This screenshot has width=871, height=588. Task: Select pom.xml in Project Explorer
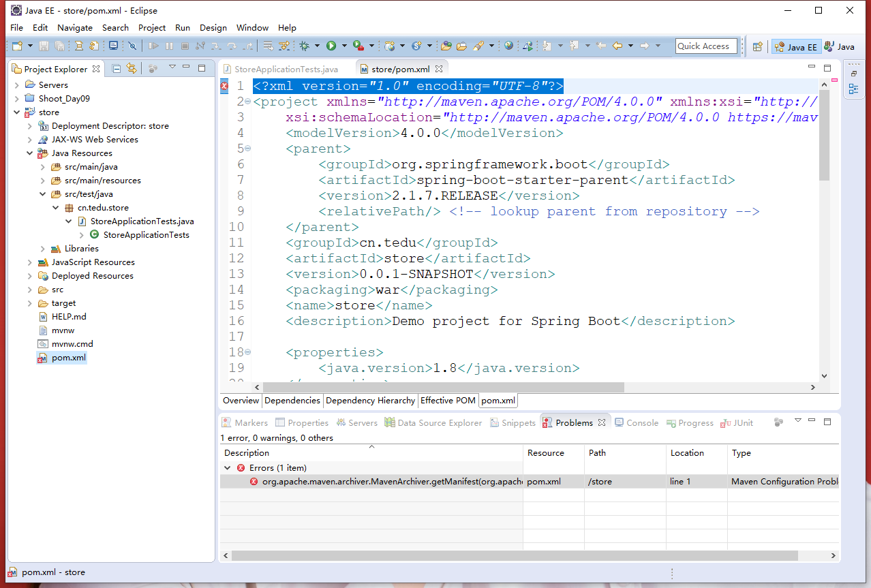tap(69, 358)
